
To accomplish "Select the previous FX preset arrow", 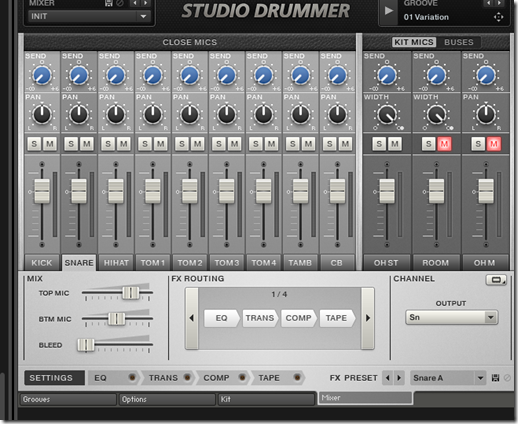I will (x=387, y=378).
